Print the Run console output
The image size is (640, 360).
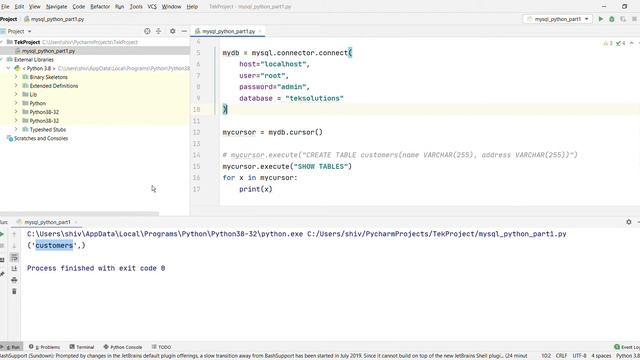click(x=14, y=280)
